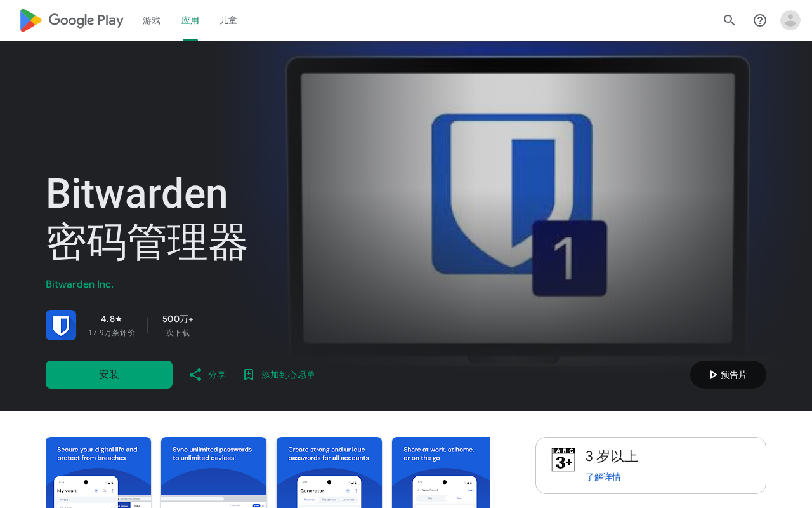Viewport: 812px width, 508px height.
Task: Click the 次下载 label
Action: coord(178,333)
